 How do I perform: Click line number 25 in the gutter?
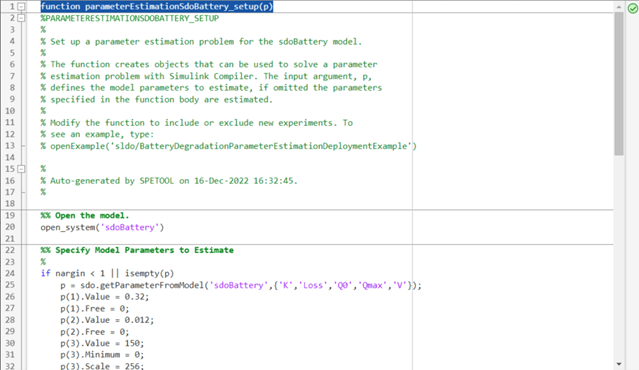[10, 285]
